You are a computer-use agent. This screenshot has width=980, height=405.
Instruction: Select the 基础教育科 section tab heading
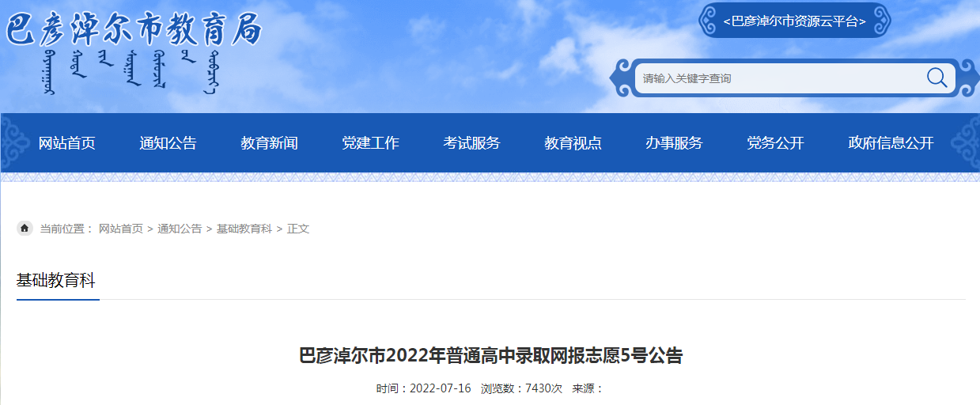56,280
